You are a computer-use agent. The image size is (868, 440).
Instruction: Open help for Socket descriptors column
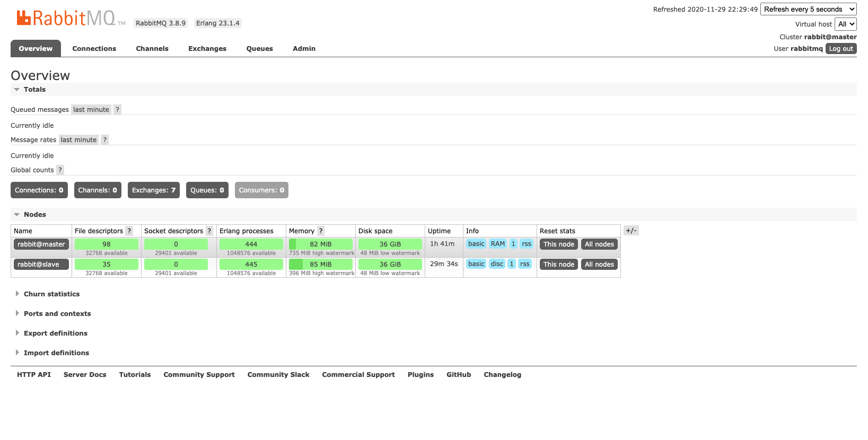(209, 231)
